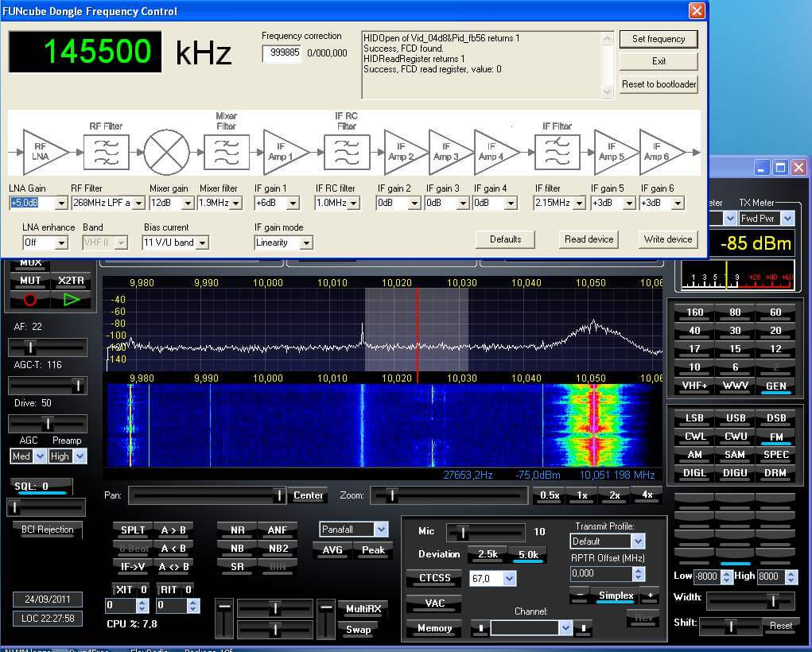Open the Bias current dropdown
The width and height of the screenshot is (812, 652).
(x=203, y=243)
